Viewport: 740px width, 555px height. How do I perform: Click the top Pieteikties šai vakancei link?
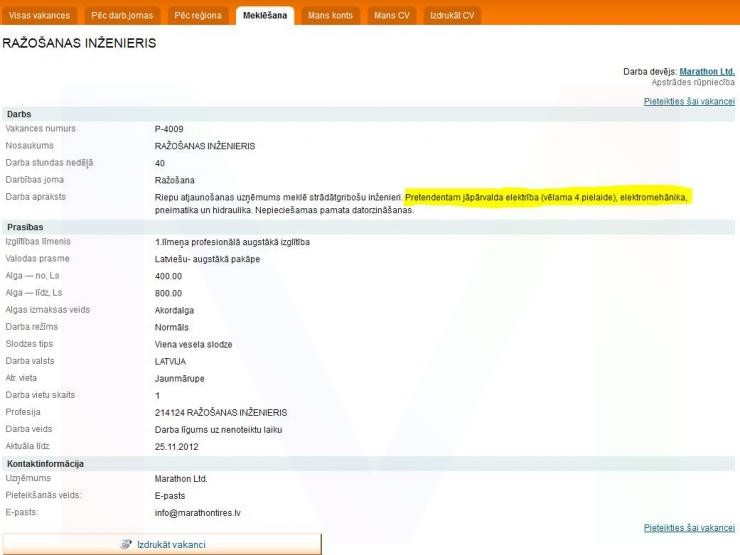688,102
